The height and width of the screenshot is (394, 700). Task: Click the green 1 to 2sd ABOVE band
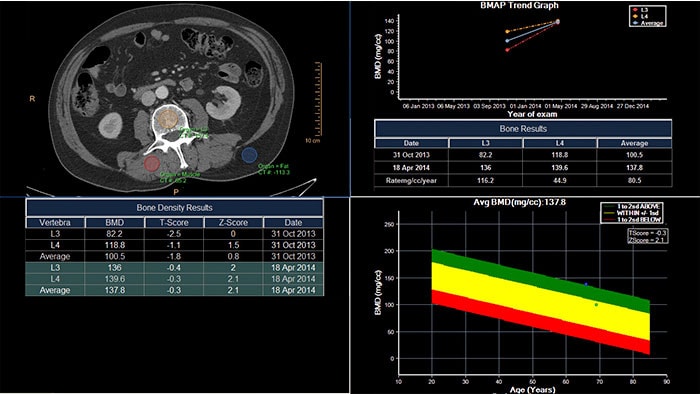click(x=540, y=275)
